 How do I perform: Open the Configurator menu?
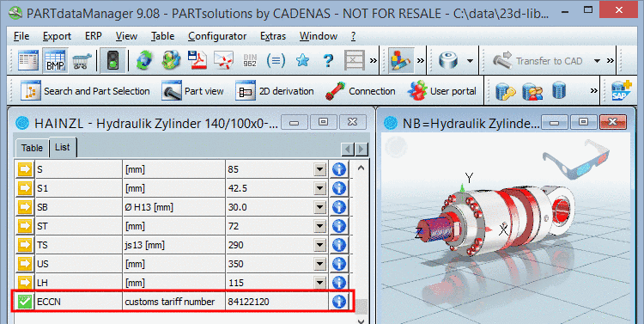(217, 36)
